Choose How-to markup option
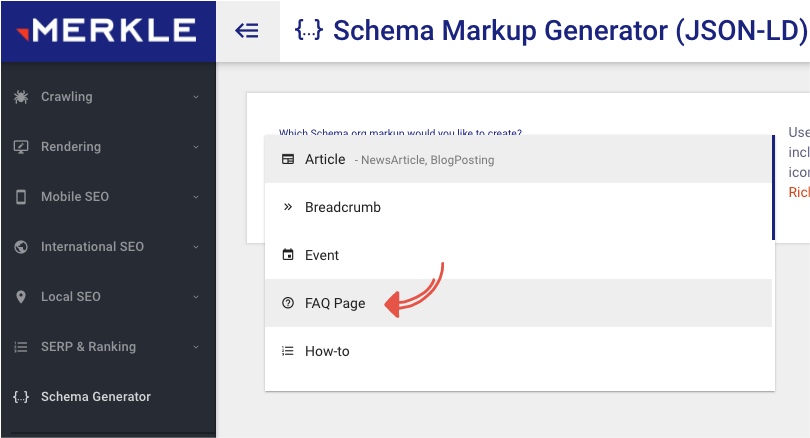810x438 pixels. click(327, 352)
